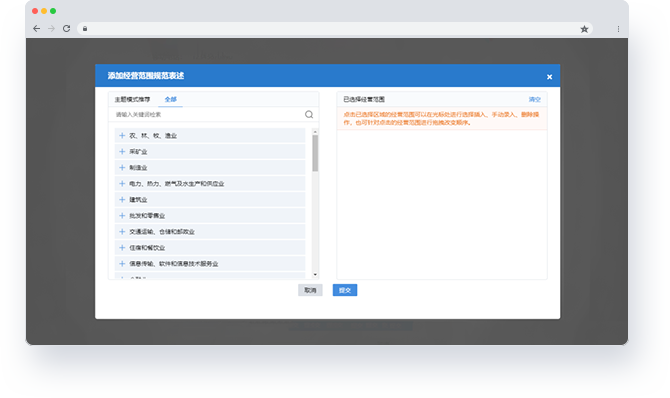The image size is (670, 398).
Task: Click the category list scrollbar down arrow
Action: click(315, 274)
